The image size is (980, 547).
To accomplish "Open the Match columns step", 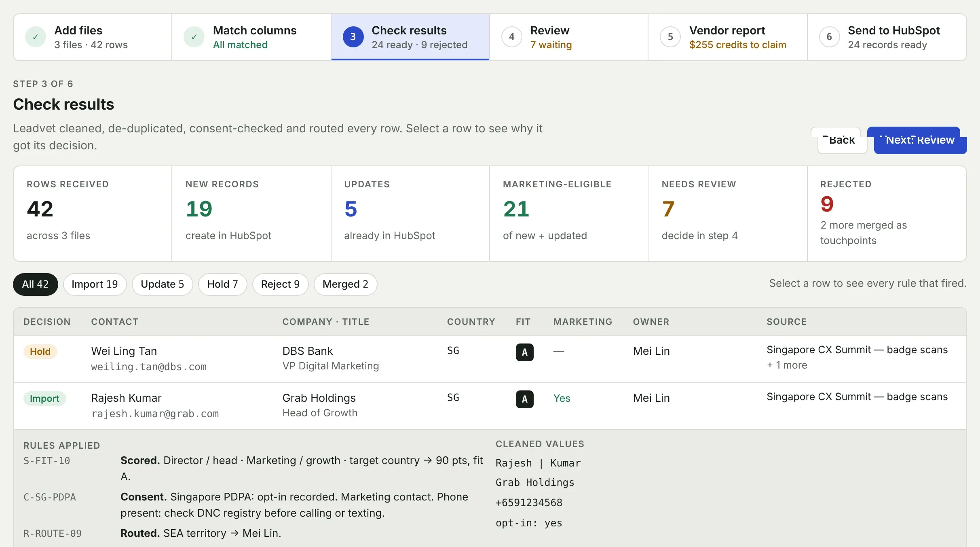I will click(x=251, y=37).
